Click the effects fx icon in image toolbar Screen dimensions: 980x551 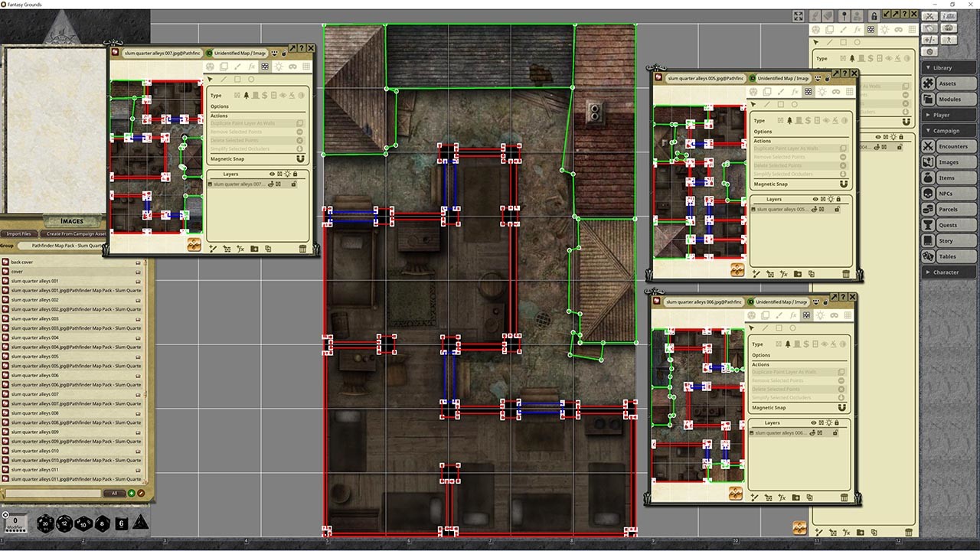[x=252, y=67]
